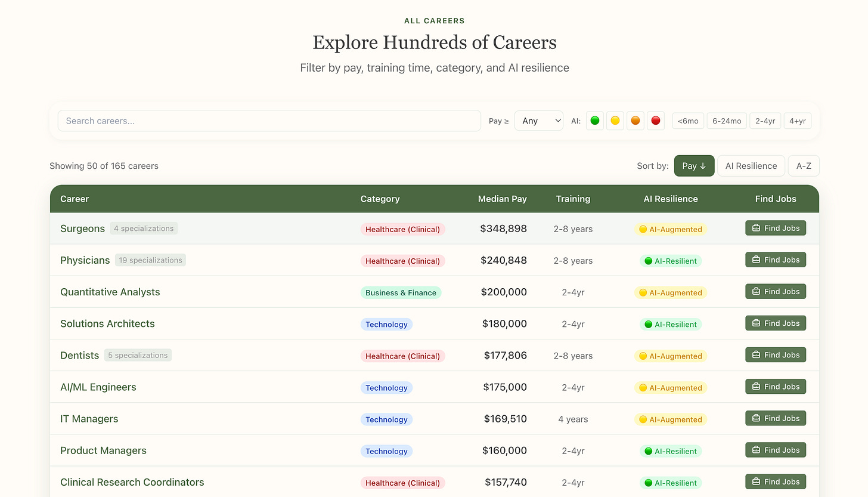Screen dimensions: 868x497
Task: Open the Clinical Research Coordinators link
Action: point(132,482)
